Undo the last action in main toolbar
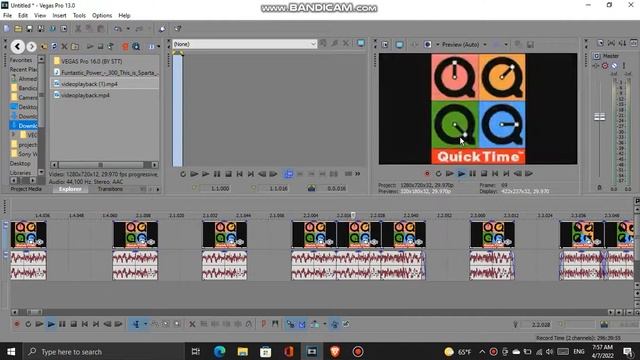Image resolution: width=640 pixels, height=360 pixels. 118,29
